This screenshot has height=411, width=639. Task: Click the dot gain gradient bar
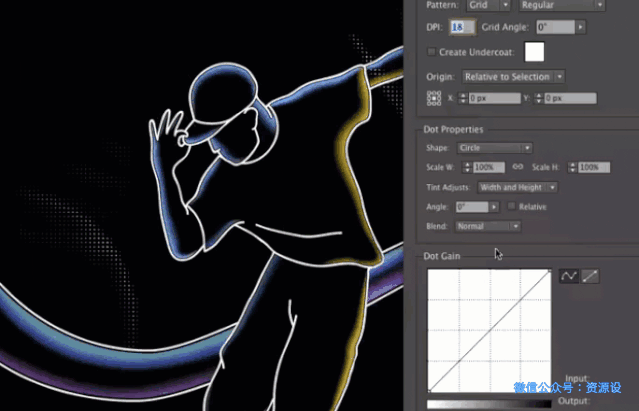point(489,404)
